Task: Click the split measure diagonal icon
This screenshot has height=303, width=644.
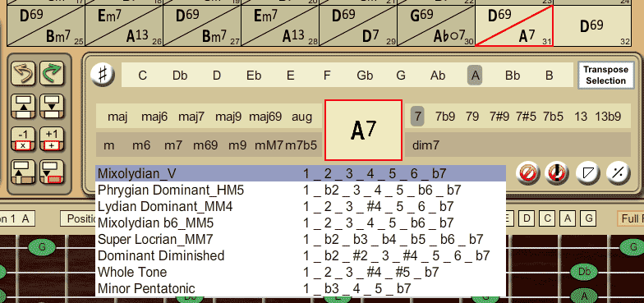Action: pyautogui.click(x=588, y=174)
